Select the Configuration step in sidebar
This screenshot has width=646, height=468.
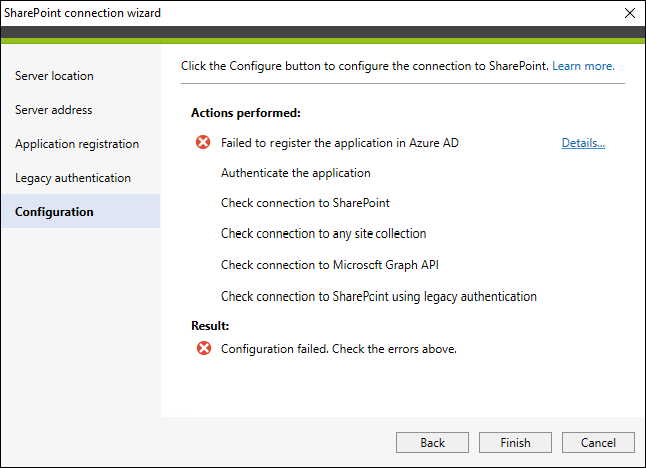[81, 211]
